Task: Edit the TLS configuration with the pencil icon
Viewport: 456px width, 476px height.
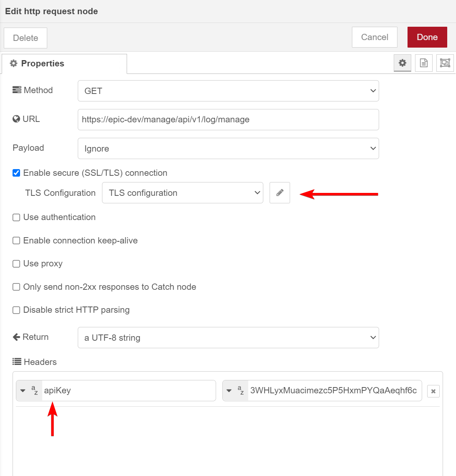Action: click(x=279, y=192)
